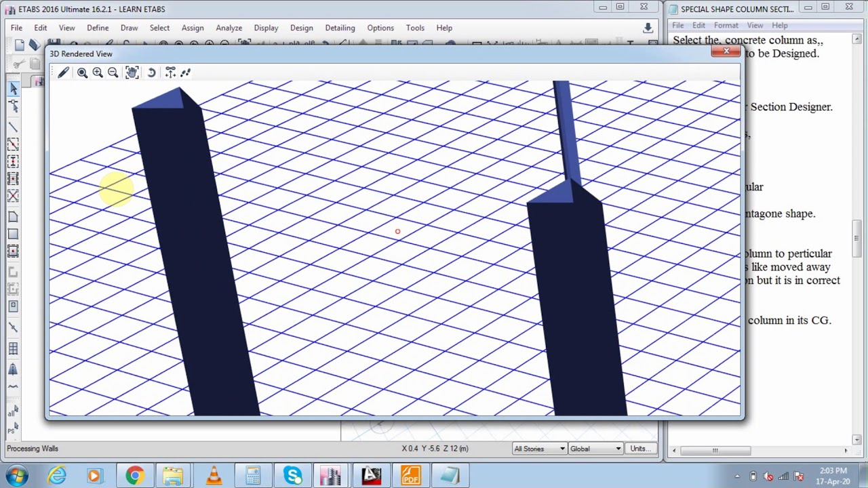Open the Options menu
The width and height of the screenshot is (868, 488).
tap(380, 28)
